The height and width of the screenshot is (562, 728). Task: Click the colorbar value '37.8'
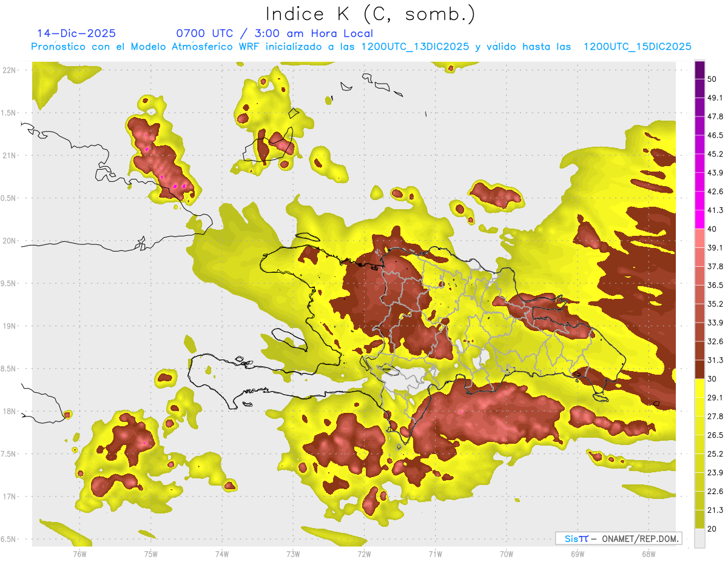[715, 266]
